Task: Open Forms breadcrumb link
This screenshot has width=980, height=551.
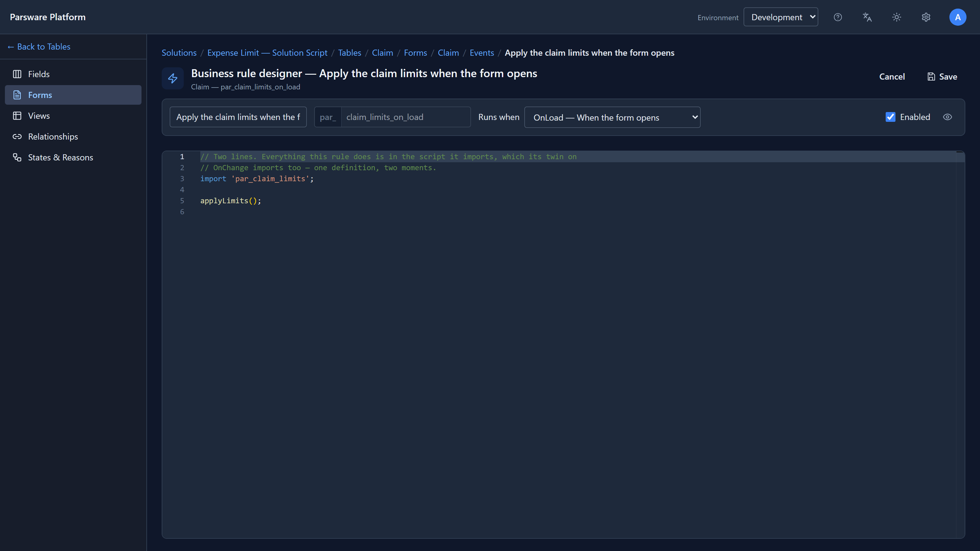Action: pos(416,53)
